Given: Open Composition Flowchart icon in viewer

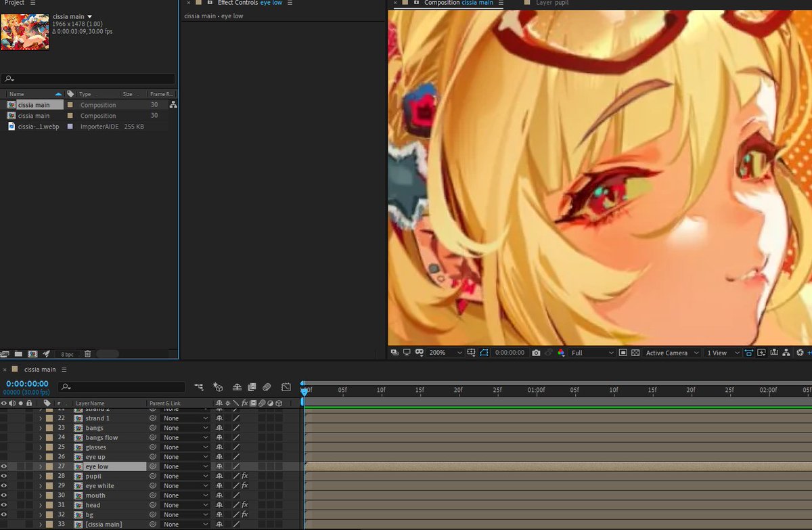Looking at the screenshot, I should [786, 353].
